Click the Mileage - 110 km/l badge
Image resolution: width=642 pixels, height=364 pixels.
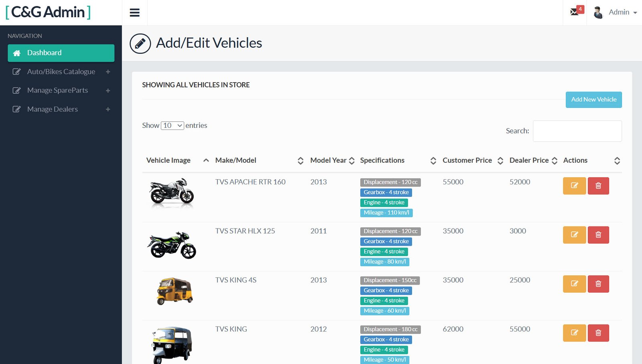point(386,213)
